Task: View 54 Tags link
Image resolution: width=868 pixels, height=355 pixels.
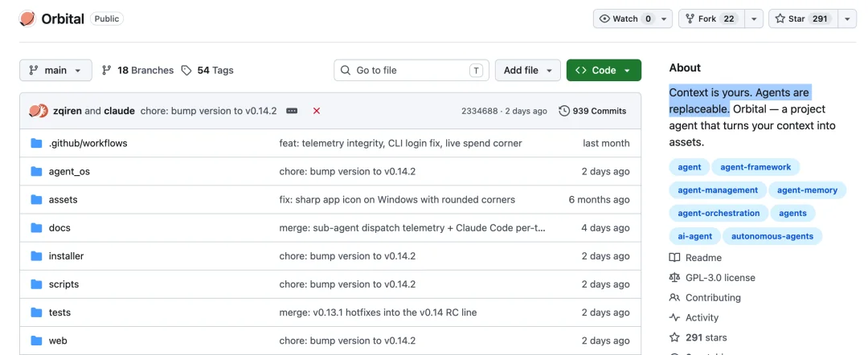Action: 207,70
